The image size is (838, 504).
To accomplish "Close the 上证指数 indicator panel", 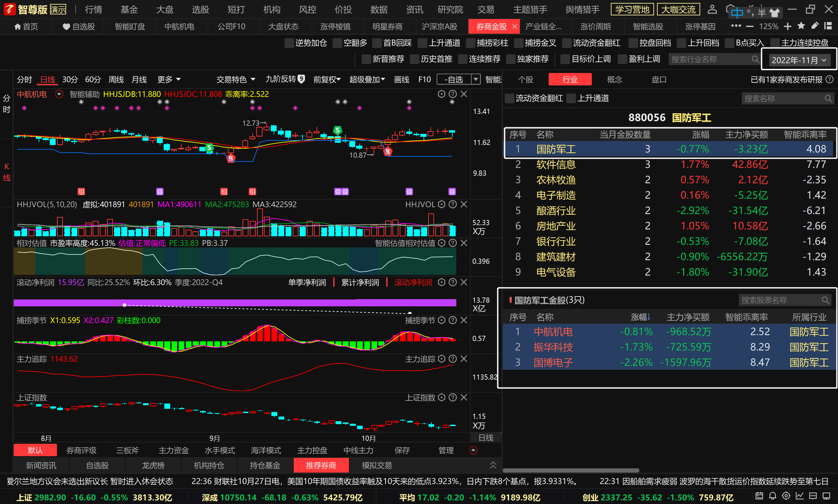I will [464, 397].
